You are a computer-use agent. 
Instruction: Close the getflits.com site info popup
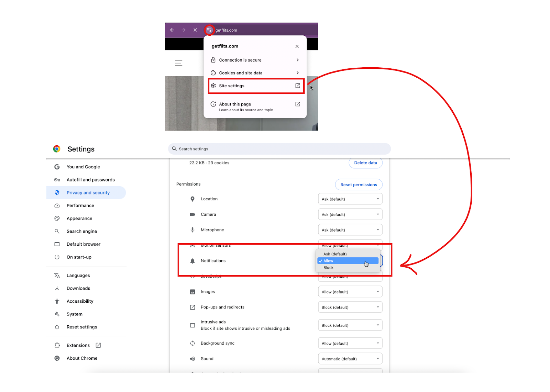coord(297,46)
